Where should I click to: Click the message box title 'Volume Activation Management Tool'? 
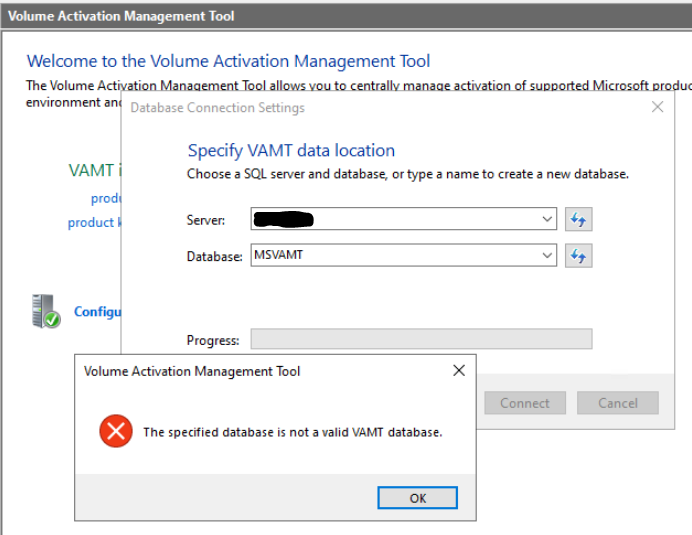tap(192, 371)
